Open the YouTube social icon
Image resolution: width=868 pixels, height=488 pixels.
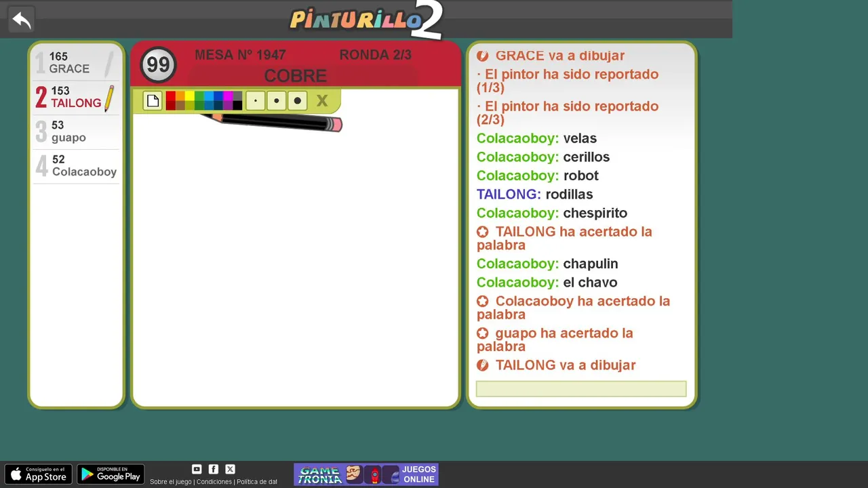point(197,469)
